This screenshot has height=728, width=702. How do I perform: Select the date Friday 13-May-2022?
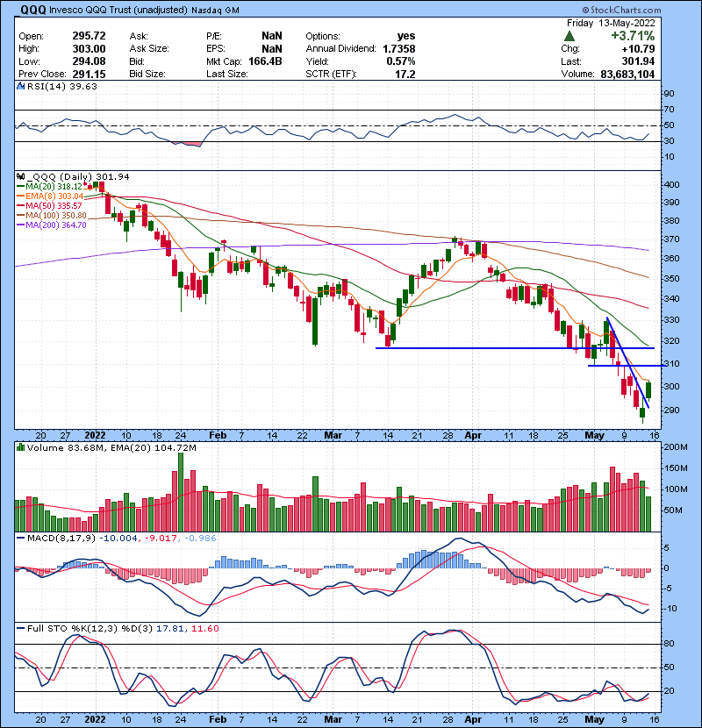click(611, 23)
